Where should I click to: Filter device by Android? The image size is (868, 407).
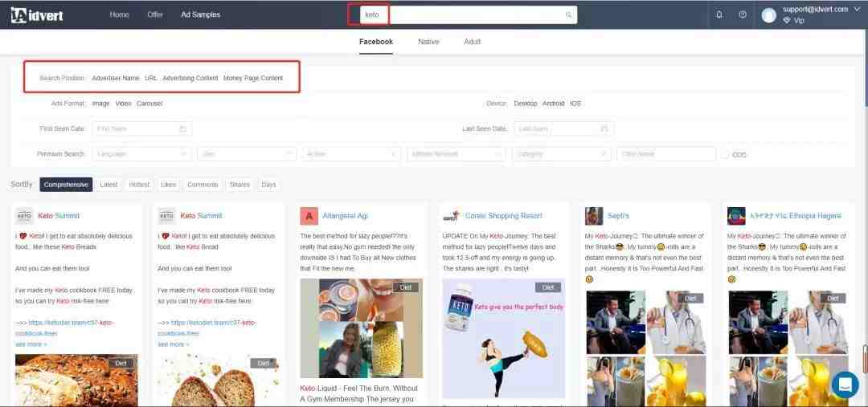coord(554,104)
